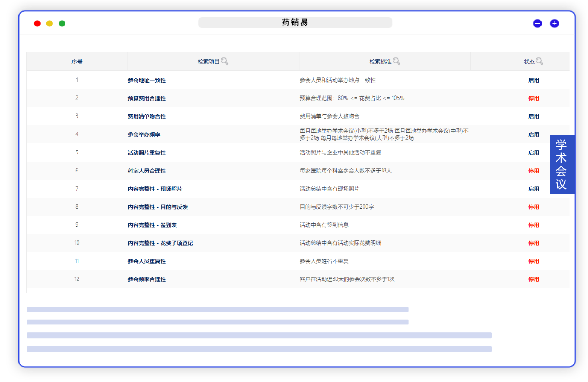The width and height of the screenshot is (588, 382).
Task: Click the search icon beside 检索标准 column header
Action: (x=397, y=61)
